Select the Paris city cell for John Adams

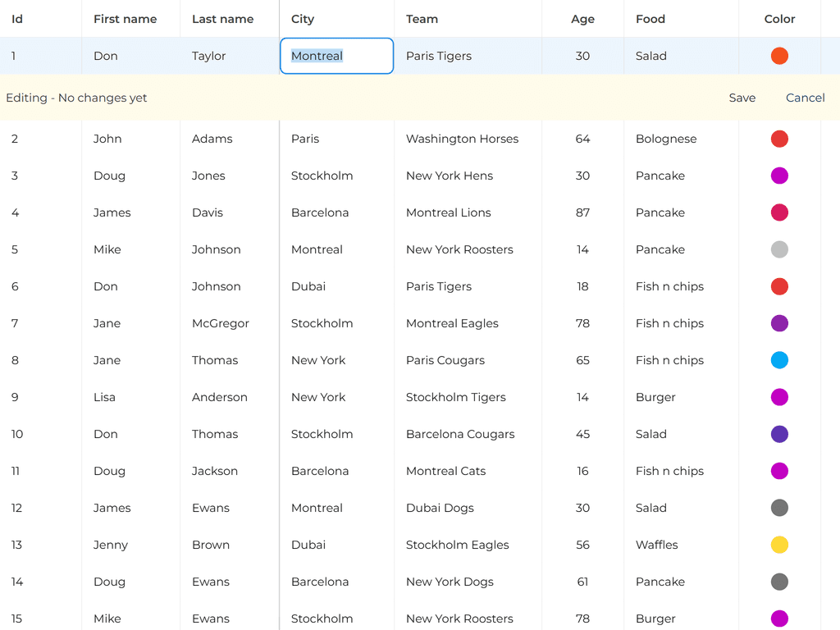coord(305,139)
